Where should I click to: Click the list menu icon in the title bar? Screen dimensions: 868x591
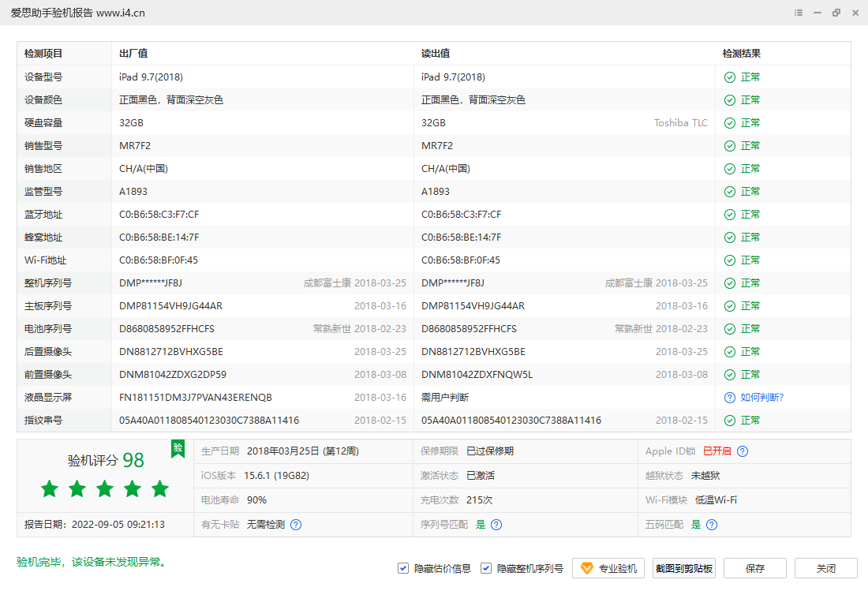(799, 13)
